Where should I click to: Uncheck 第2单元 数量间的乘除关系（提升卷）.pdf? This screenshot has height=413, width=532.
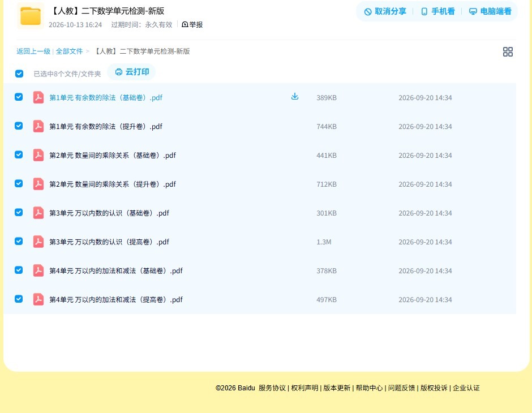tap(19, 183)
